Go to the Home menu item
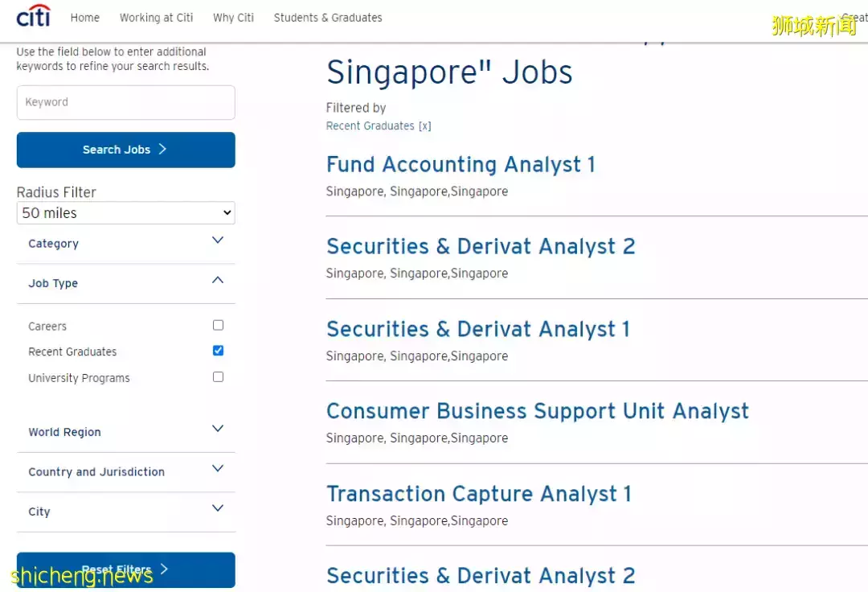This screenshot has height=592, width=868. (x=85, y=18)
